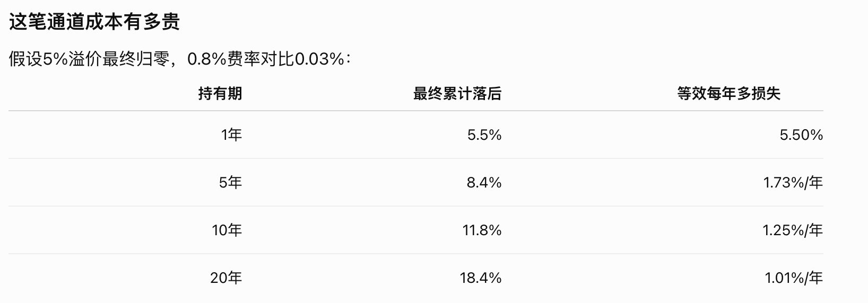This screenshot has height=303, width=868.
Task: Select the 5.5% cumulative lag value
Action: [x=484, y=135]
